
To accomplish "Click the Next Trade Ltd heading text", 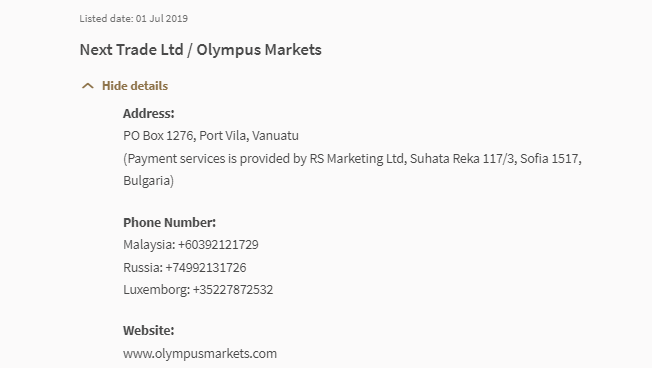I will (131, 50).
